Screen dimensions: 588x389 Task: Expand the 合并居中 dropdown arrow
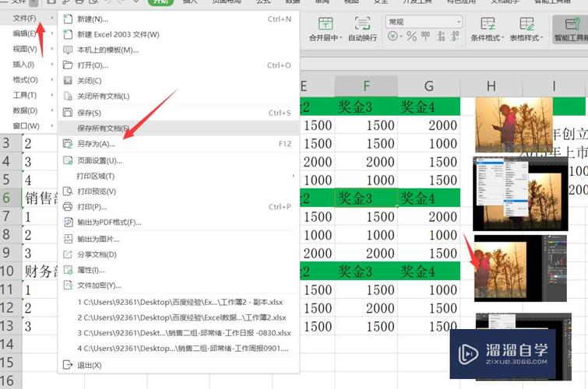pos(341,38)
